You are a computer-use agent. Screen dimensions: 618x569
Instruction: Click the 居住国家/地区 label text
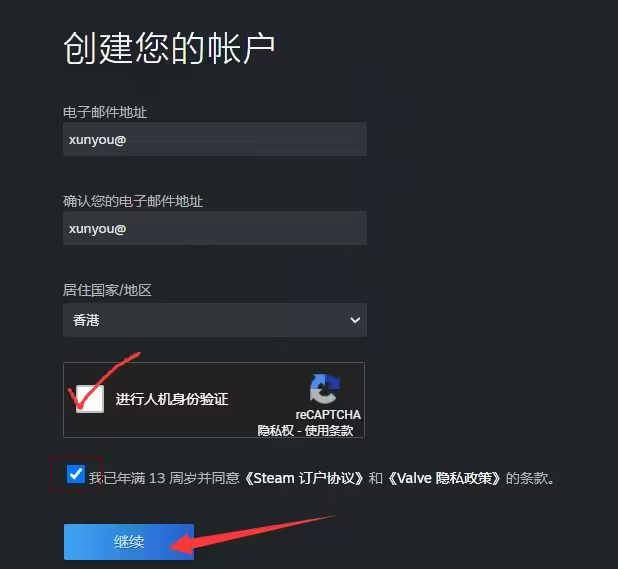(107, 290)
